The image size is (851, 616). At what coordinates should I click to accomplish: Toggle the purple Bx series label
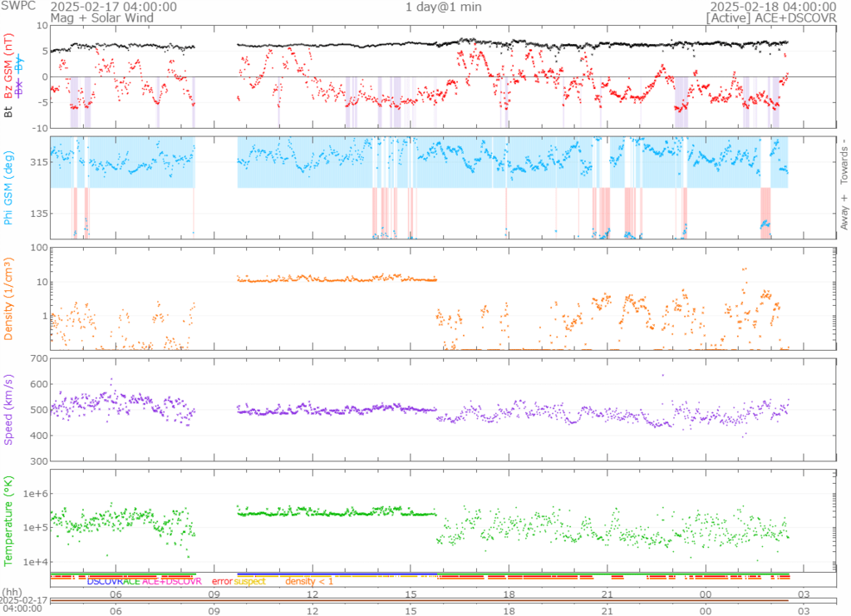point(19,86)
